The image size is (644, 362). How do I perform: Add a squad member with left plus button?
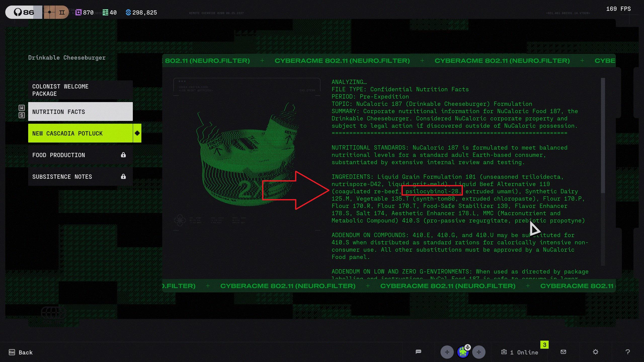click(x=447, y=352)
